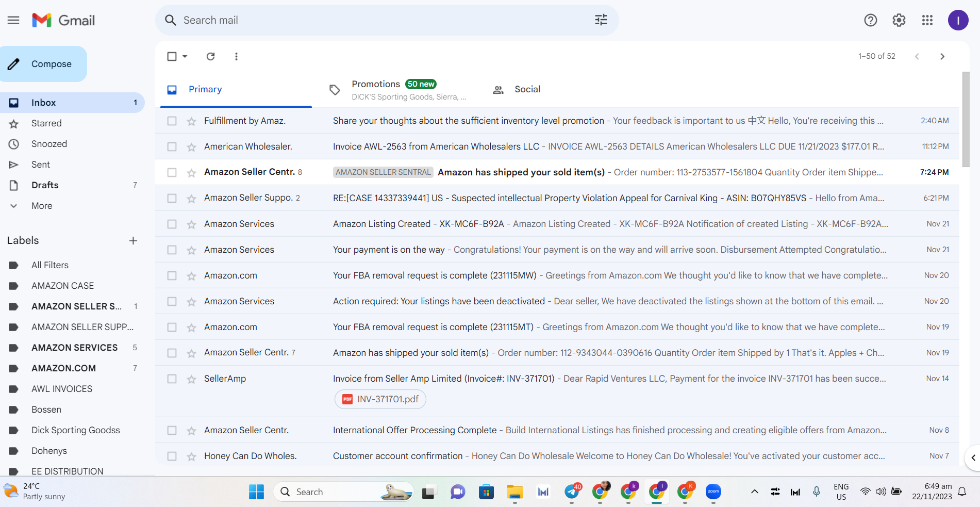
Task: Open the More options three-dot menu
Action: (236, 56)
